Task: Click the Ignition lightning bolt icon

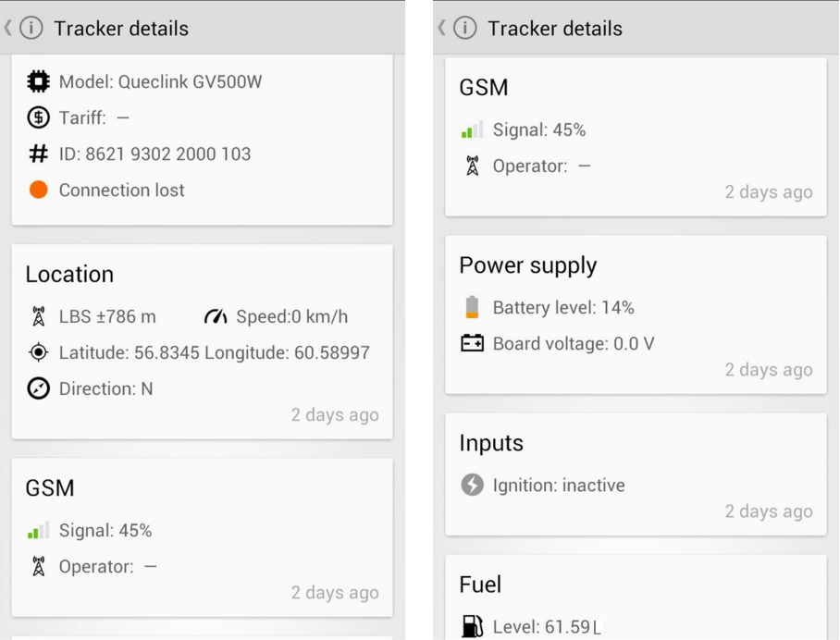Action: (472, 486)
